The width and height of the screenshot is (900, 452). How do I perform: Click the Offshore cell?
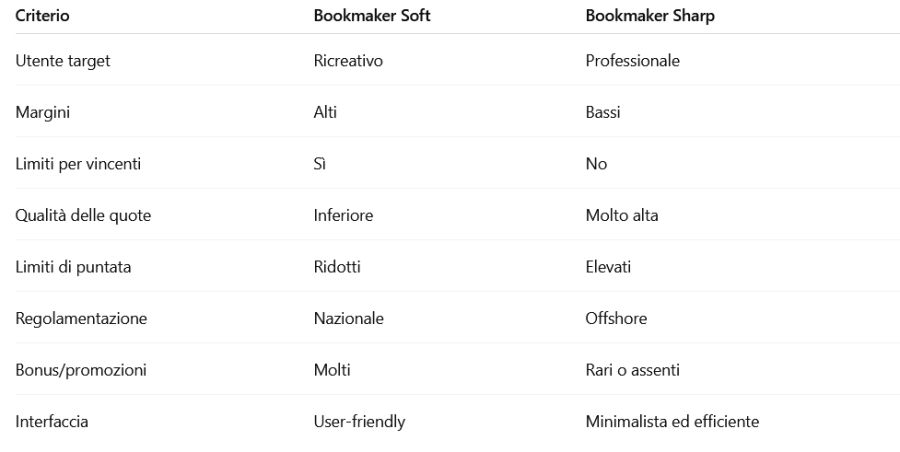616,319
